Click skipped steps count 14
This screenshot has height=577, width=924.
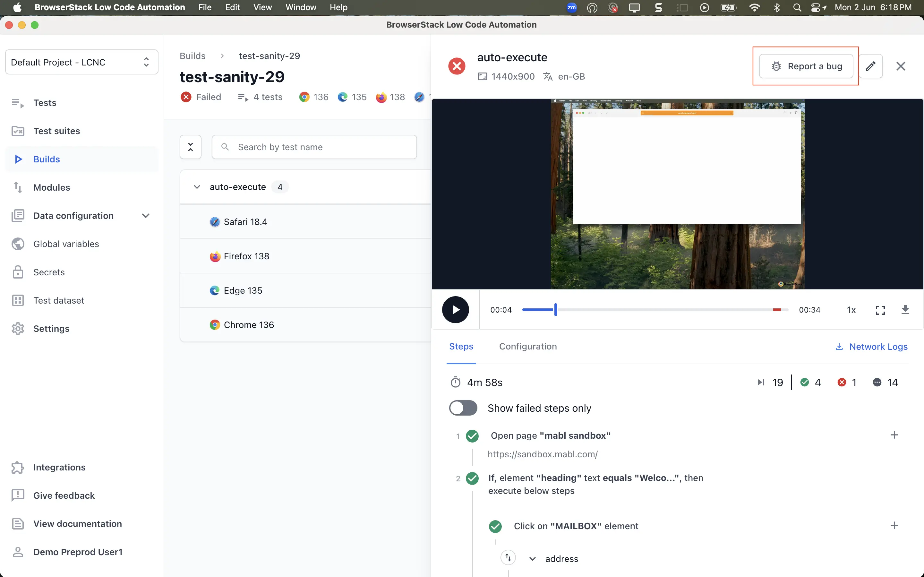pos(885,383)
